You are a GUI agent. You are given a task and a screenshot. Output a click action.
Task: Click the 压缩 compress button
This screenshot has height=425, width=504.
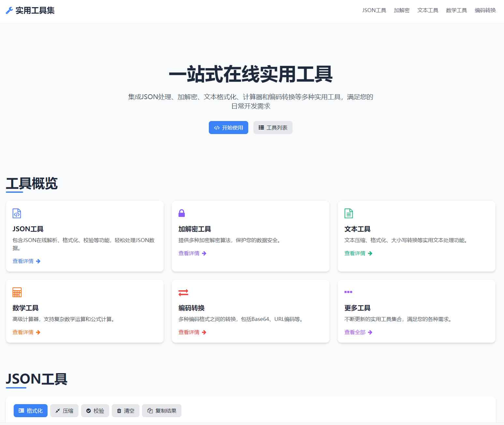click(x=64, y=411)
